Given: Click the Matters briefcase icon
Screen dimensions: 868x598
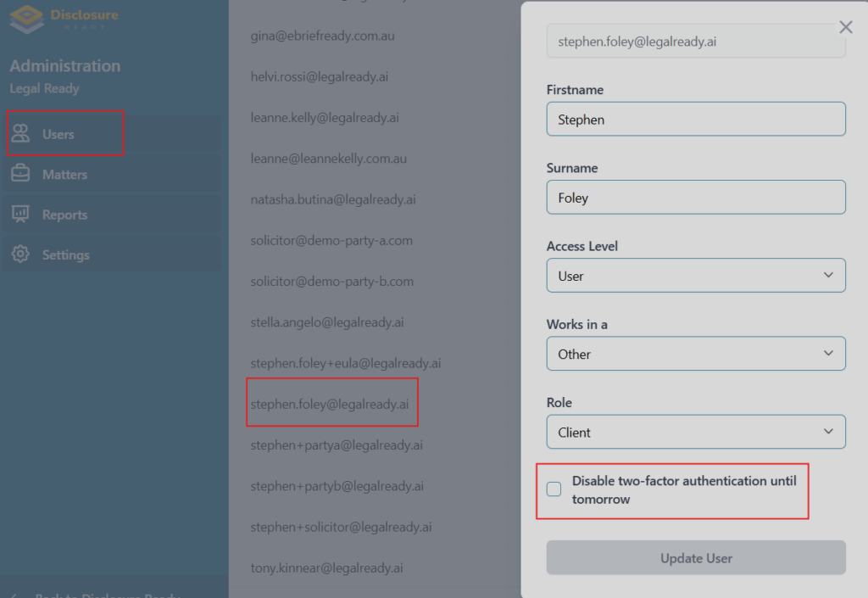Looking at the screenshot, I should tap(20, 175).
